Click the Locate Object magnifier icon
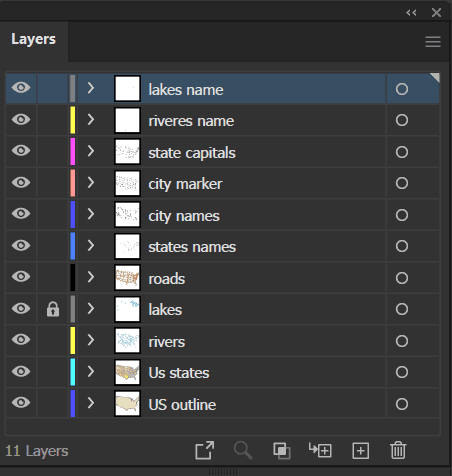The height and width of the screenshot is (476, 452). point(243,450)
